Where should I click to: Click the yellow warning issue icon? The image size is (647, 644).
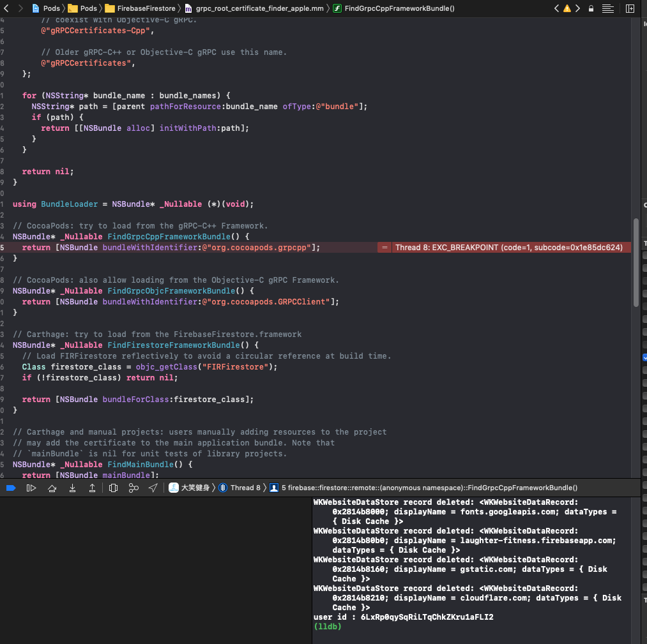567,8
